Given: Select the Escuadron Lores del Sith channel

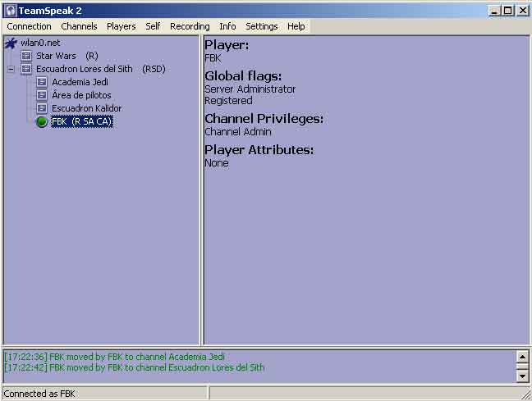Looking at the screenshot, I should pos(84,69).
